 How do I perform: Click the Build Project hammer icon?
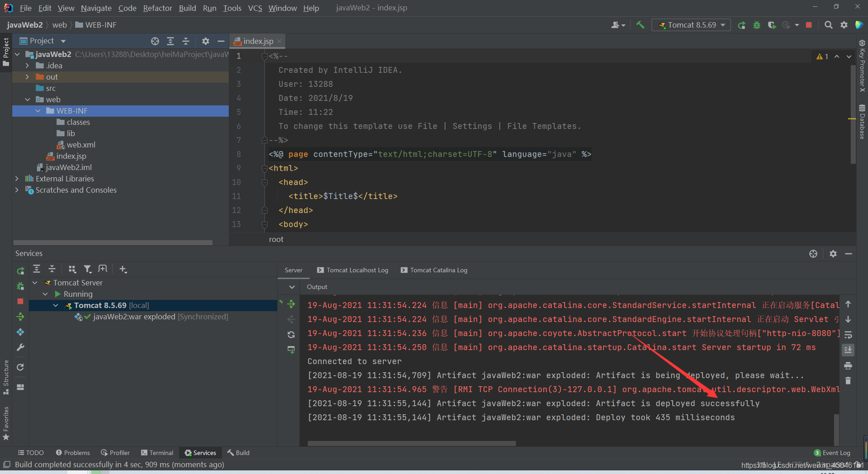tap(640, 25)
